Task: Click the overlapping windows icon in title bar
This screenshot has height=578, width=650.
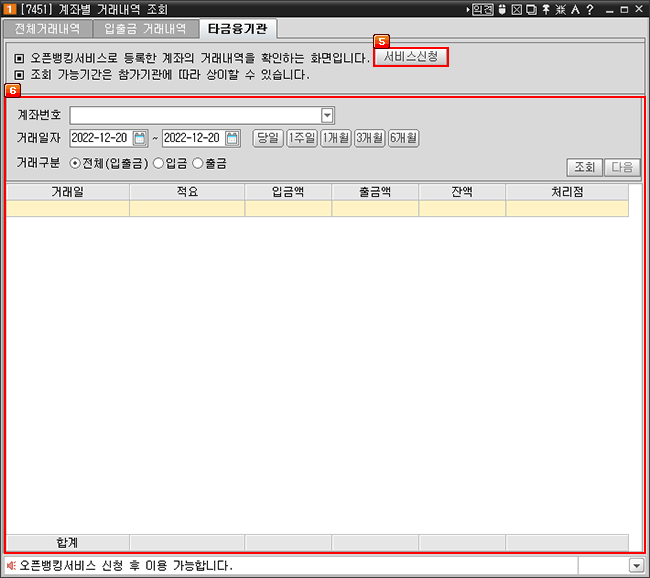Action: tap(530, 9)
